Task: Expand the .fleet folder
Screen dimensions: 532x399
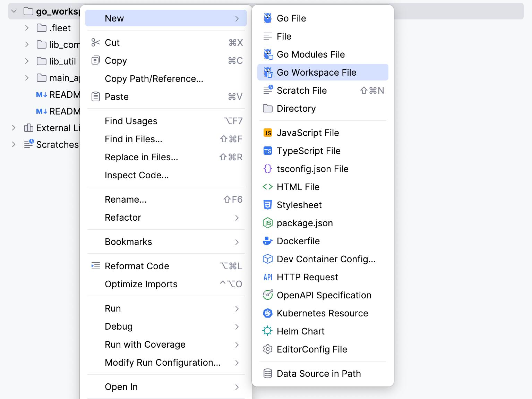Action: tap(27, 28)
